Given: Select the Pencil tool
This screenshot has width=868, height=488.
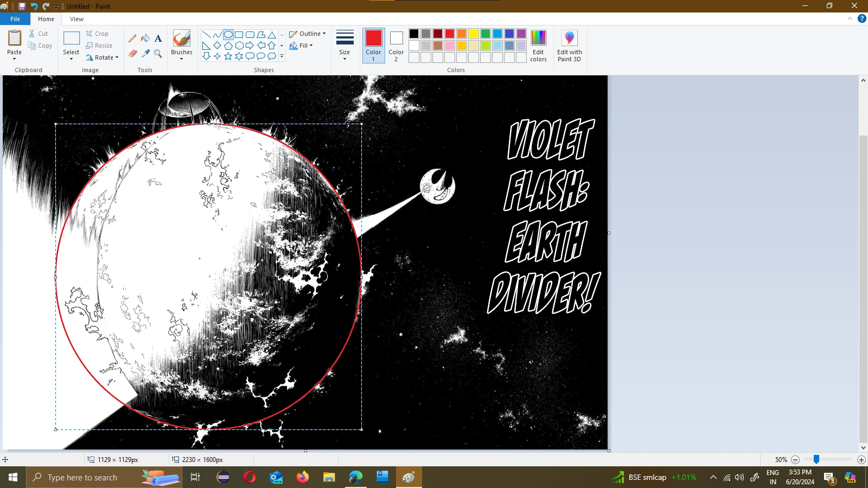Looking at the screenshot, I should [132, 38].
